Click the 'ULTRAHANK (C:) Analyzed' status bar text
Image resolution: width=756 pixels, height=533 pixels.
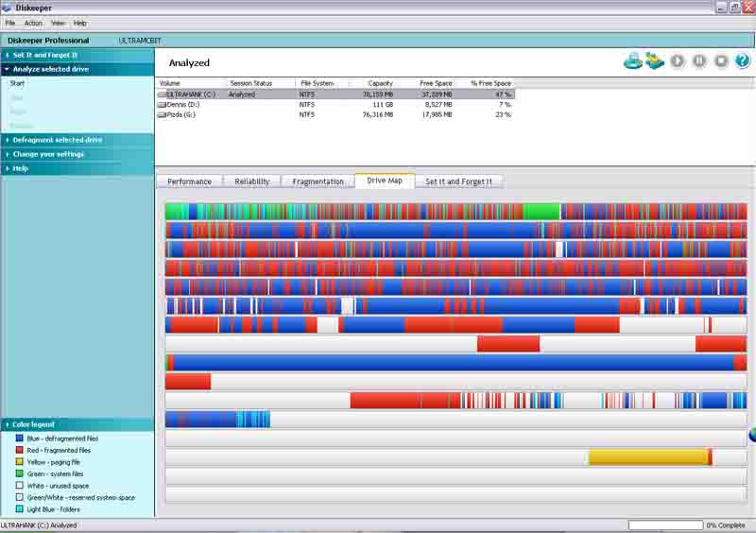click(39, 525)
